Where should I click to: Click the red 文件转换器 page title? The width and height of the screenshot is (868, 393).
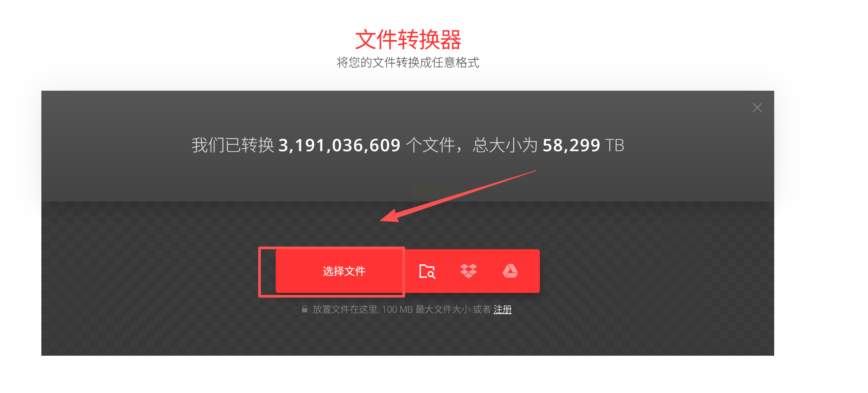click(x=408, y=39)
